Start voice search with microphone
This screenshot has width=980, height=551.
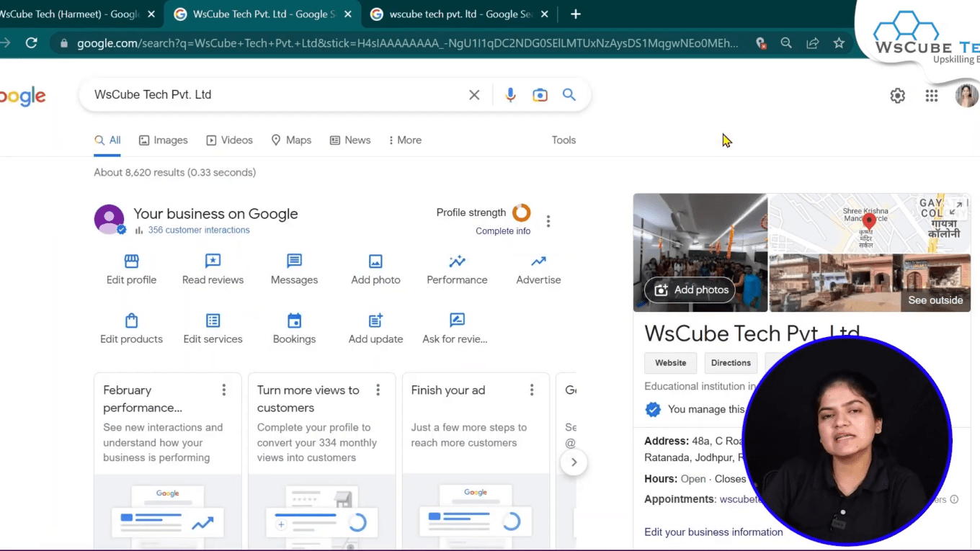(510, 95)
